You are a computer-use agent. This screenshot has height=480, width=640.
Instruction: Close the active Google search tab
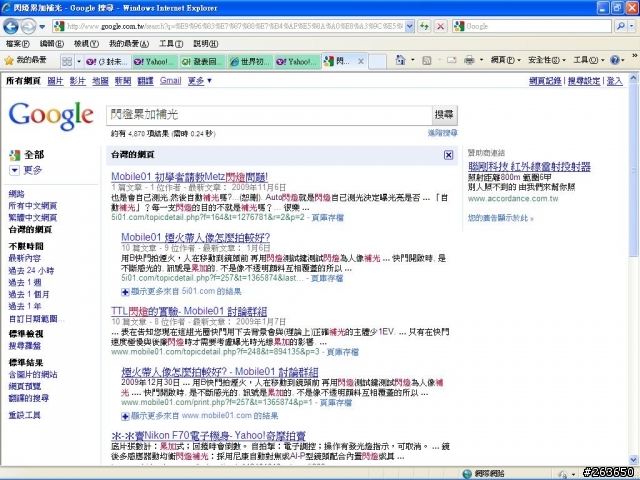pos(361,61)
